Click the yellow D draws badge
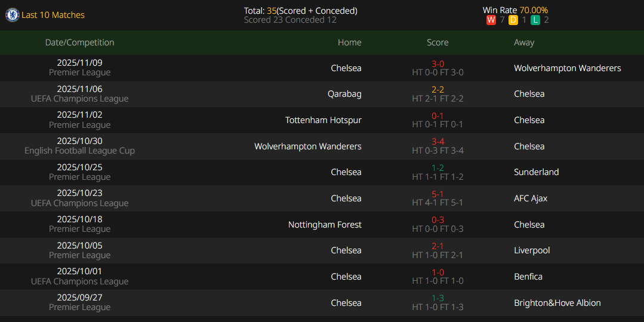 pyautogui.click(x=513, y=20)
